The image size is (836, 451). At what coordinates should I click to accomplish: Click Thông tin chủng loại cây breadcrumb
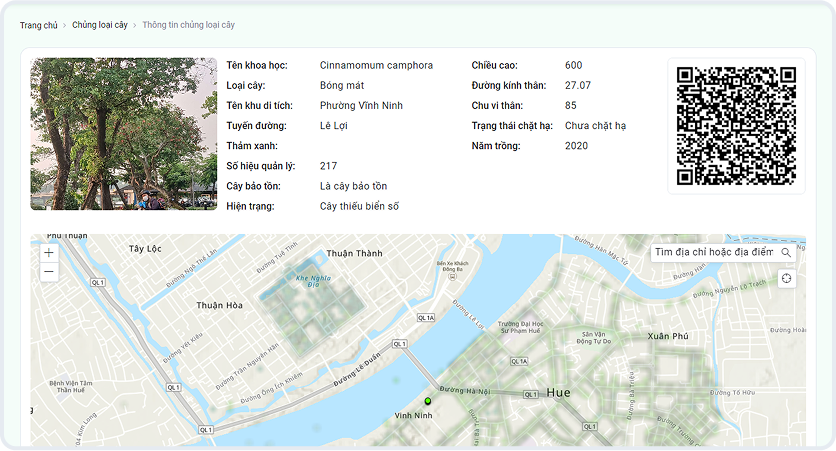pyautogui.click(x=189, y=25)
